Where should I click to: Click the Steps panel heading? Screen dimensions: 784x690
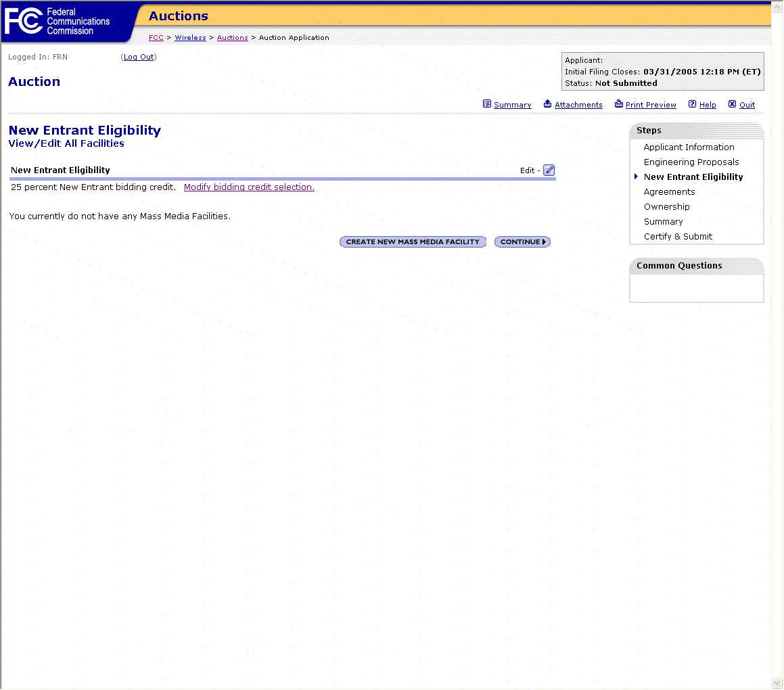click(649, 131)
